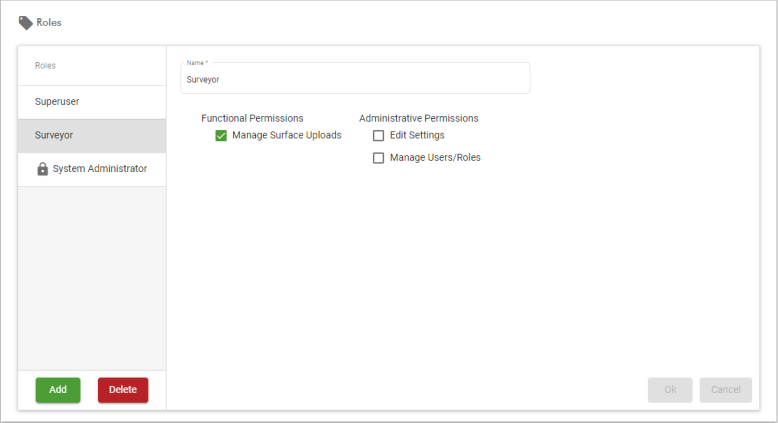
Task: Click the Roles page title
Action: tap(49, 23)
